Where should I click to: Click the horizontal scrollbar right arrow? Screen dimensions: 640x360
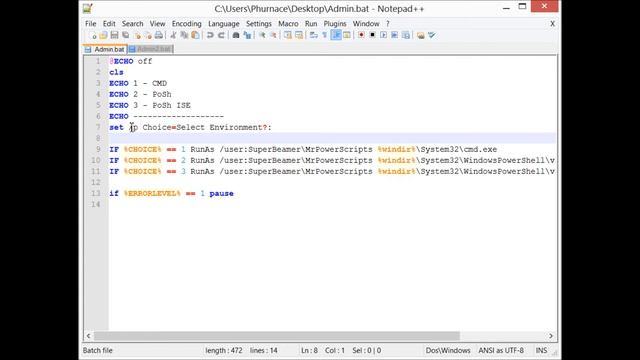[551, 336]
